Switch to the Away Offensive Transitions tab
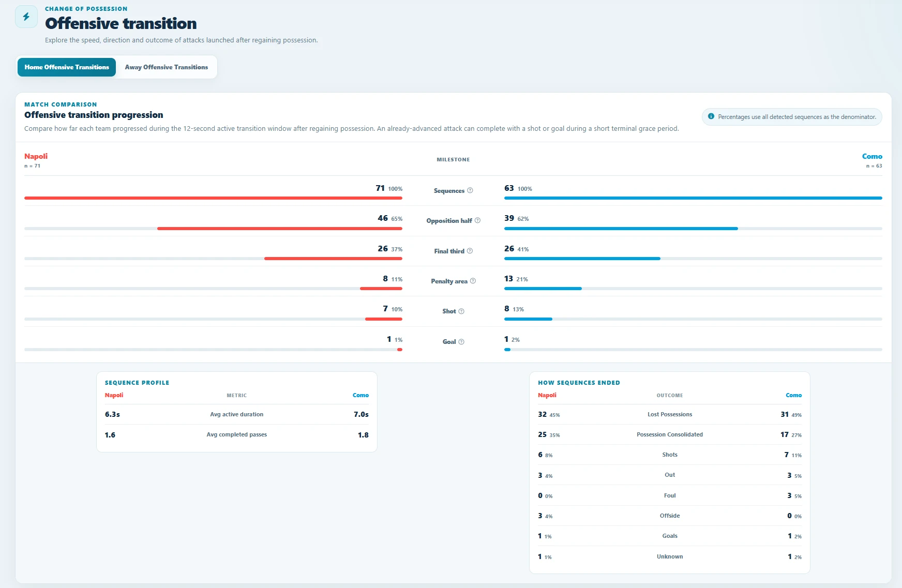This screenshot has width=902, height=588. click(x=167, y=67)
